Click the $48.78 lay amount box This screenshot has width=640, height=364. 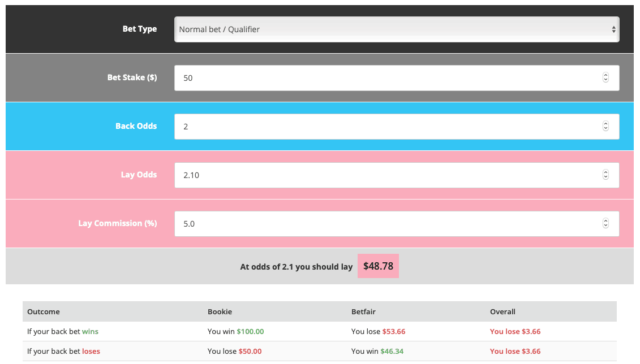point(378,266)
